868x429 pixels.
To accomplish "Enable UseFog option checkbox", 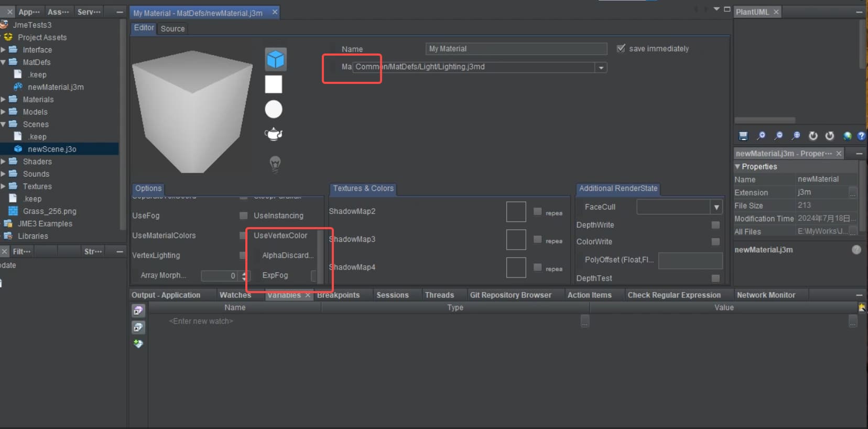I will pyautogui.click(x=243, y=216).
